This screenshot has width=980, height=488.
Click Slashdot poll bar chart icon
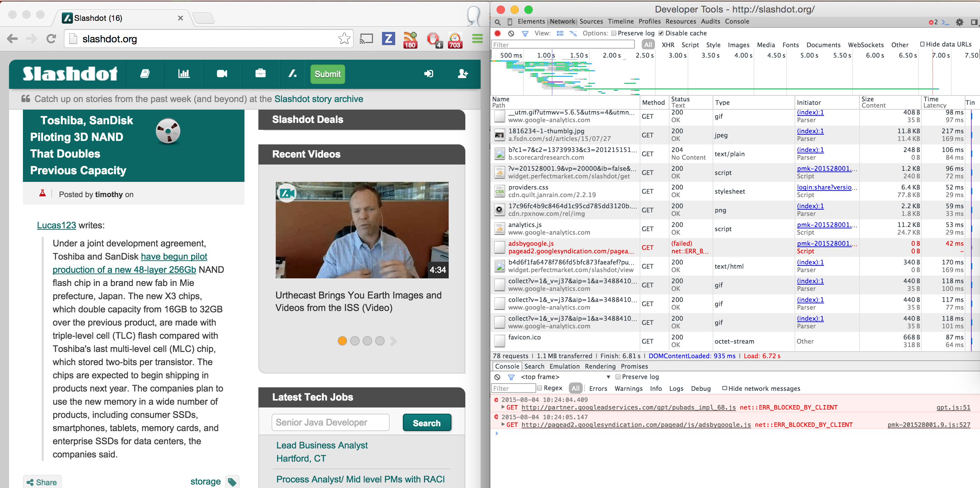pyautogui.click(x=184, y=74)
